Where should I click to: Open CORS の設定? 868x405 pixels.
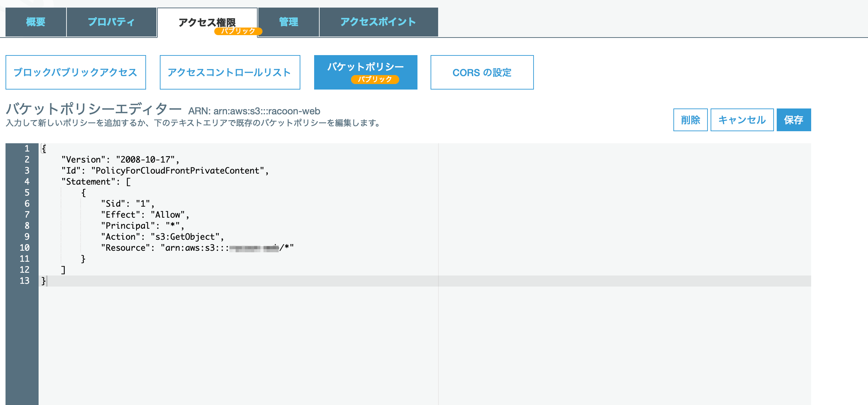pyautogui.click(x=482, y=72)
